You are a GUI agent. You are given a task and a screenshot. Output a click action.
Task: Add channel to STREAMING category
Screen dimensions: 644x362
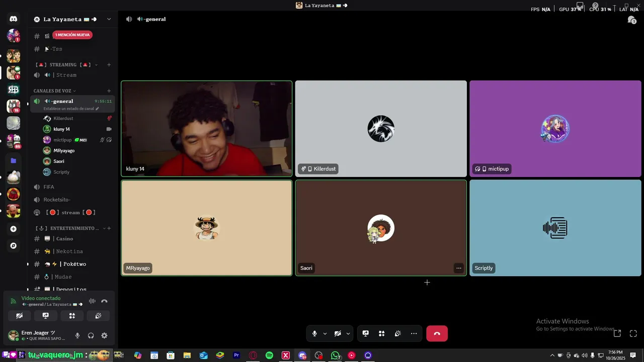pos(109,64)
